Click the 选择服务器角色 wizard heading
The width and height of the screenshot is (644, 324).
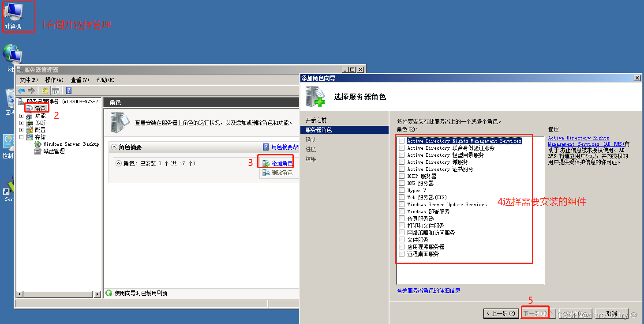[360, 97]
